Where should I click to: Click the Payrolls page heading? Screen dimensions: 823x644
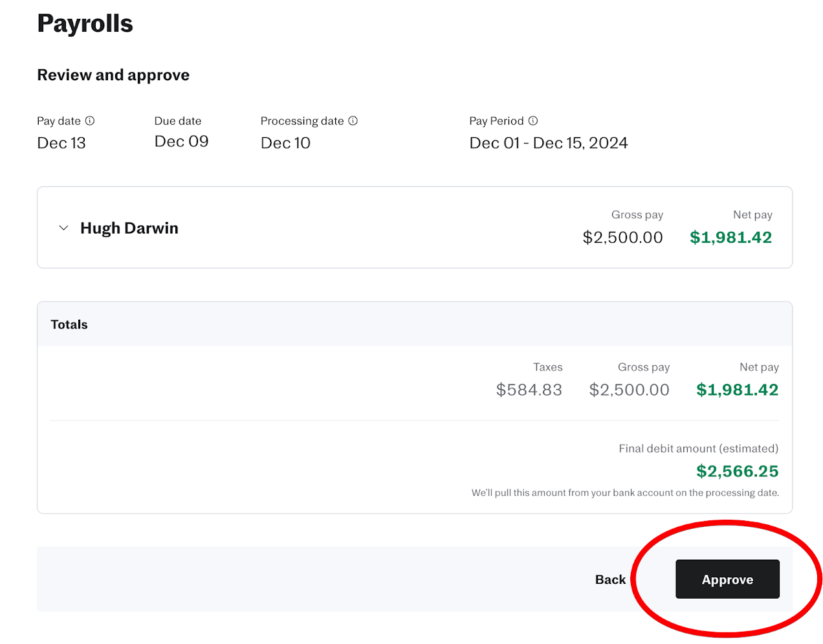85,24
